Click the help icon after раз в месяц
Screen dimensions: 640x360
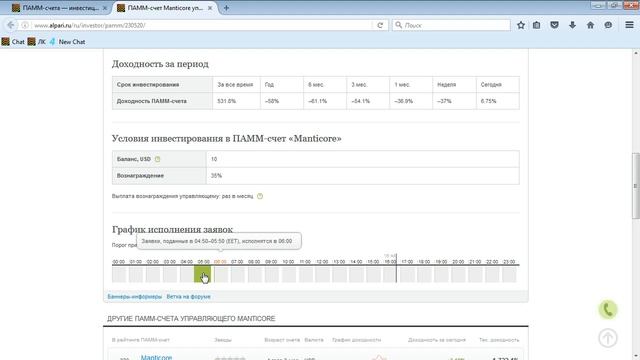[x=260, y=196]
